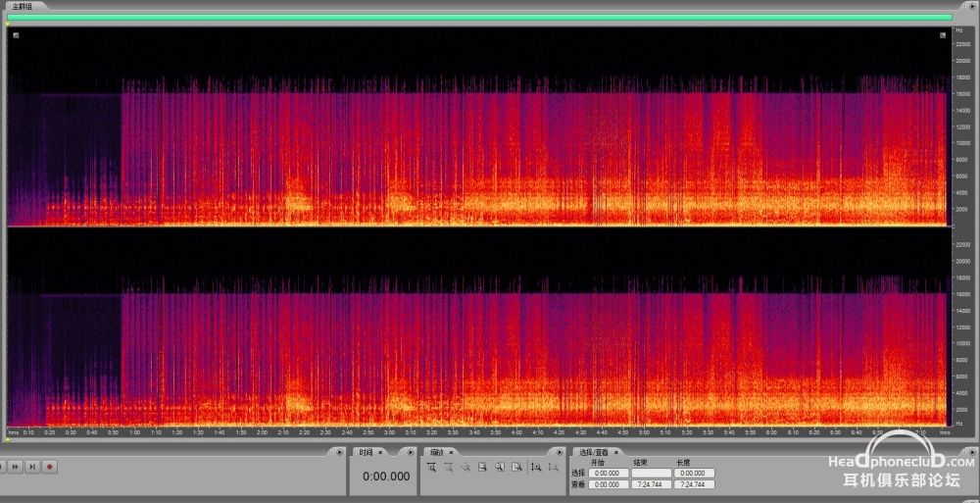Close the 选择/查看 panel
The height and width of the screenshot is (503, 980).
(x=615, y=452)
